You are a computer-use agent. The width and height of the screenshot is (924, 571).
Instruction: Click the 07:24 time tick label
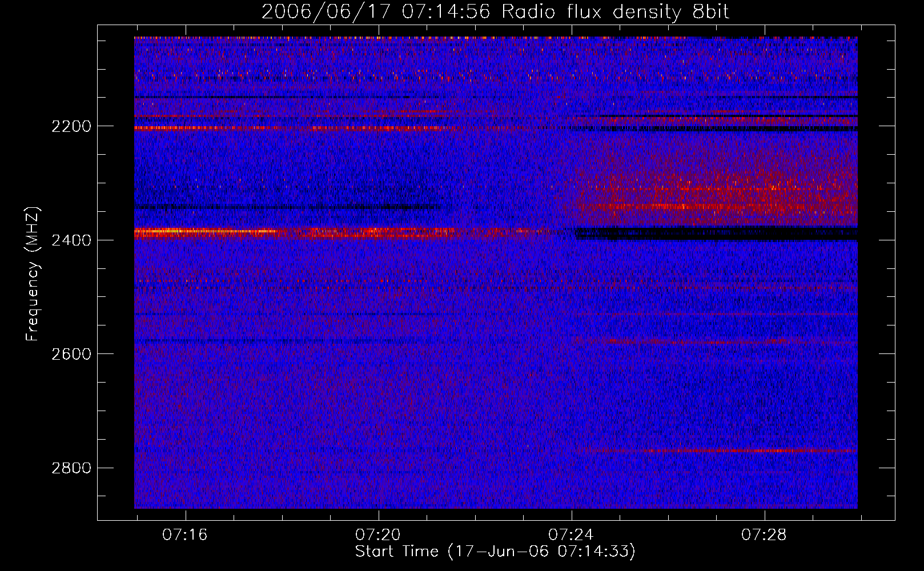point(571,535)
